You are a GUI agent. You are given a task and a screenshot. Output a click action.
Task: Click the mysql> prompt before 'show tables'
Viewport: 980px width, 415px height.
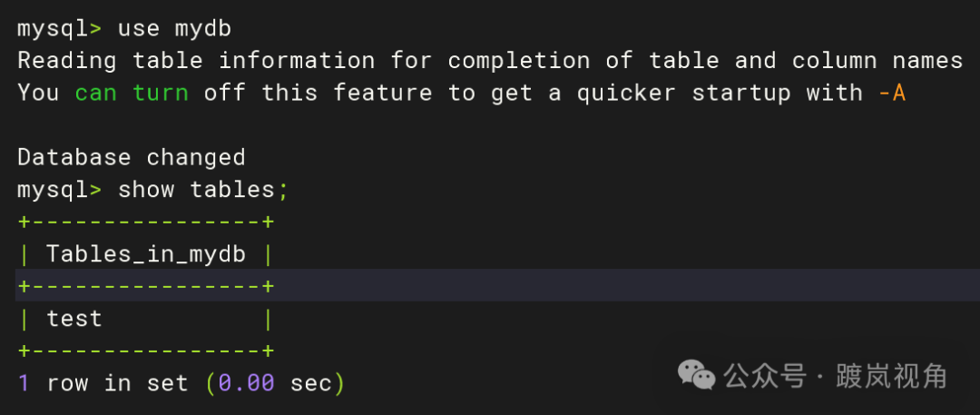click(x=60, y=189)
